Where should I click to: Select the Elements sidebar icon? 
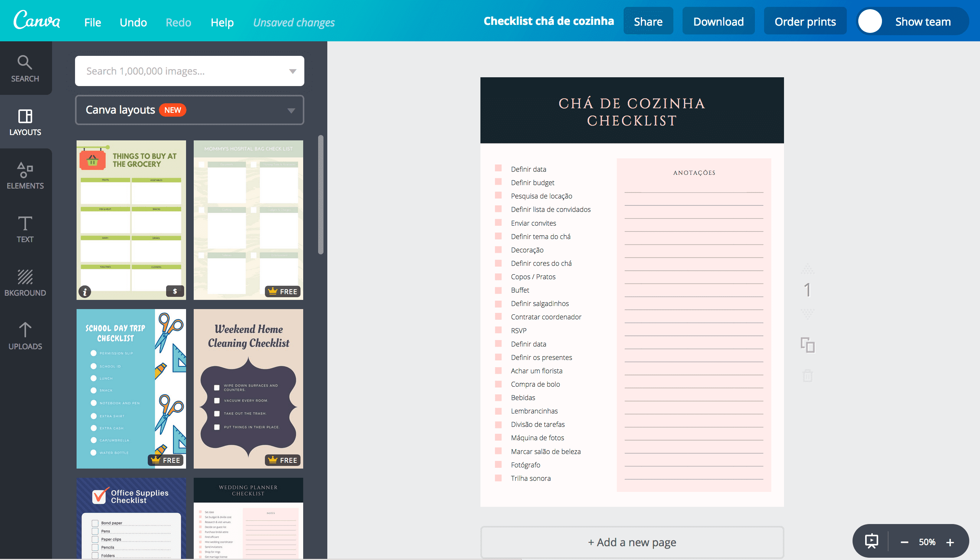pos(24,176)
